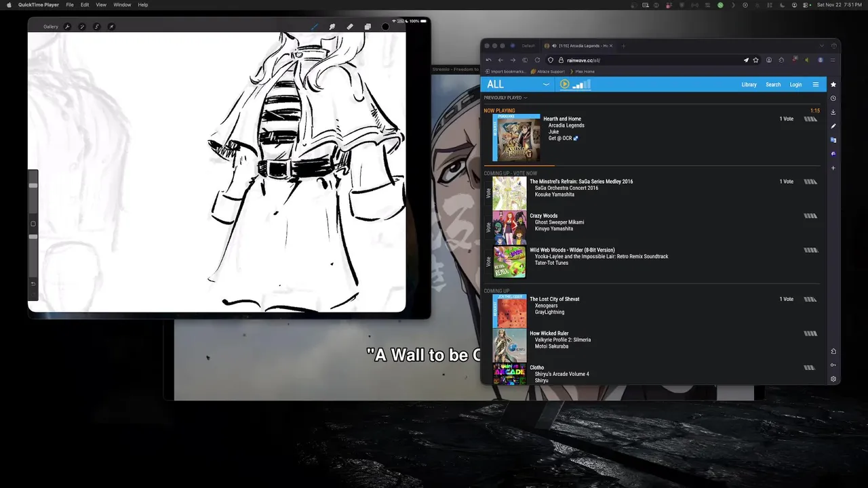This screenshot has width=868, height=488.
Task: Open Rainwave Search
Action: (x=773, y=85)
